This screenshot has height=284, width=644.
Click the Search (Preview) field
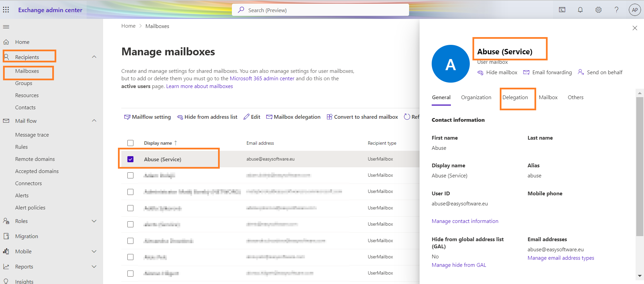[320, 10]
